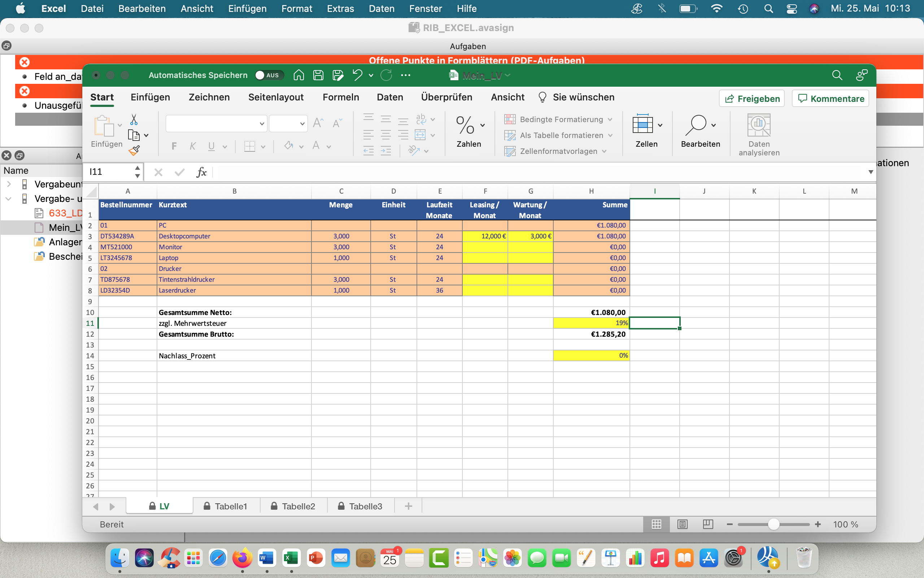The image size is (924, 578).
Task: Click the Decrease font size icon
Action: click(337, 123)
